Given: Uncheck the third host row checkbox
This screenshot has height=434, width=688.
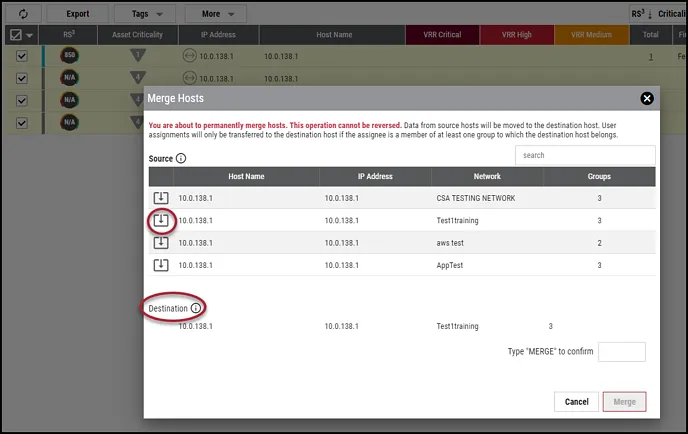Looking at the screenshot, I should [22, 101].
